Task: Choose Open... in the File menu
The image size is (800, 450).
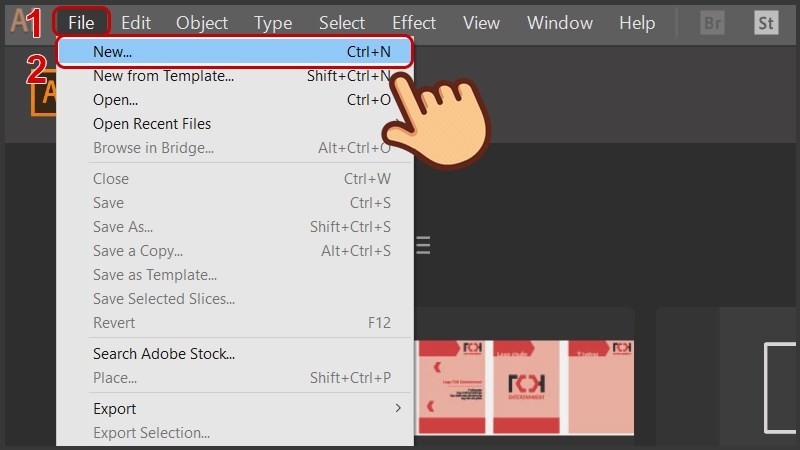Action: pyautogui.click(x=115, y=100)
